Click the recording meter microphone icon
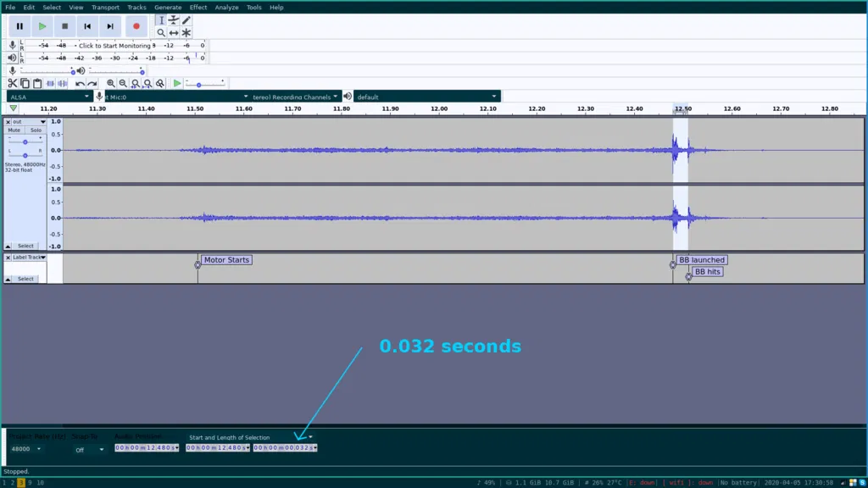 (12, 45)
